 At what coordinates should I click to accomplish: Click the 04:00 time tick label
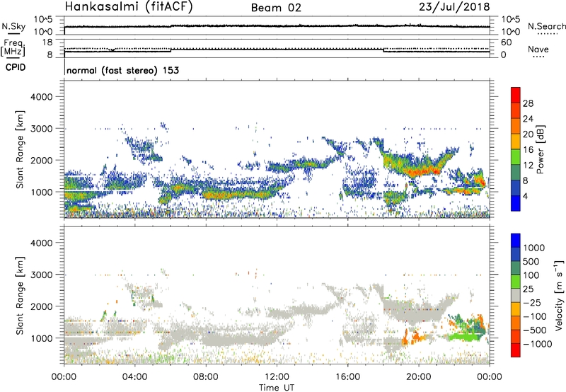coord(134,377)
